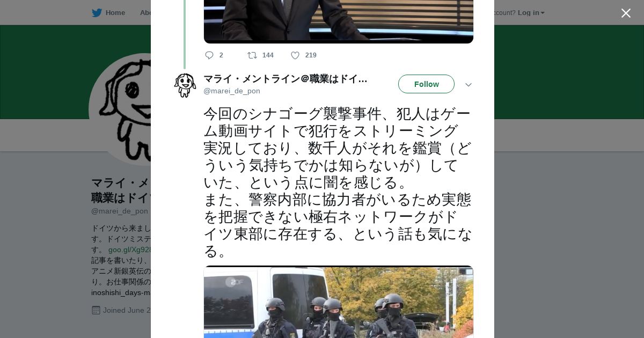Follow @marei_de_pon with the Follow button

426,84
